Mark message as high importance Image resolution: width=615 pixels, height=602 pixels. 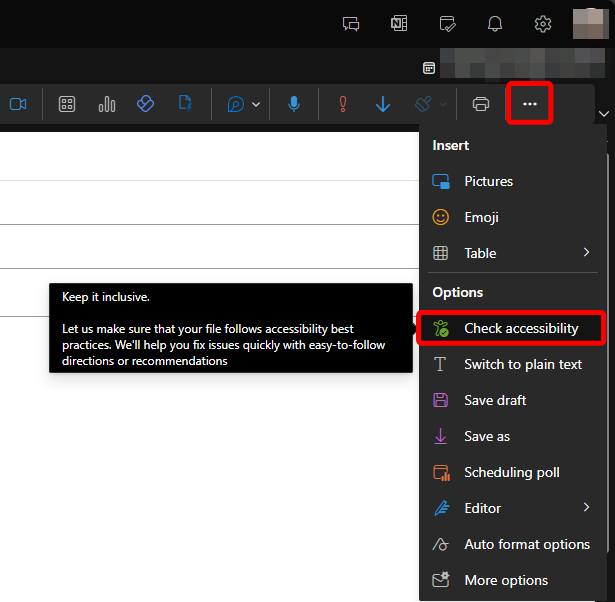tap(343, 104)
